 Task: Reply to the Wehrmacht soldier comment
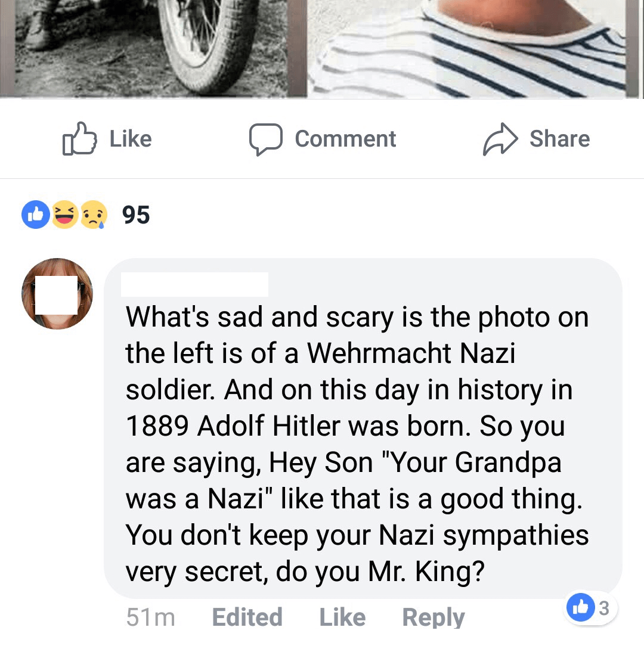click(433, 617)
